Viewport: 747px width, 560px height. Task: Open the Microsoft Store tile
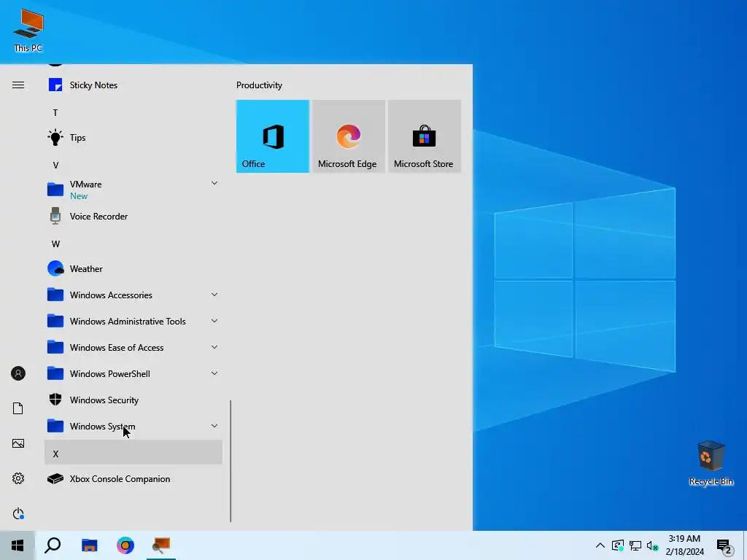tap(425, 136)
